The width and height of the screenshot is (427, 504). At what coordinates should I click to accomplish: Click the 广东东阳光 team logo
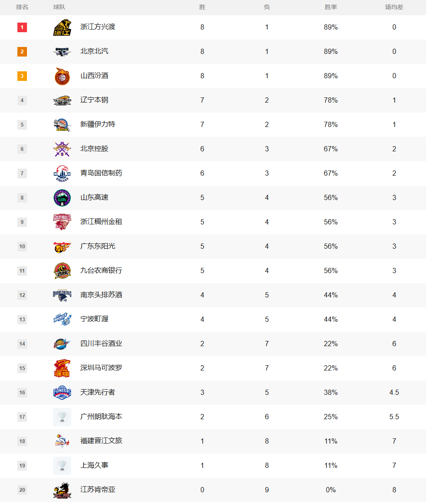tap(62, 247)
